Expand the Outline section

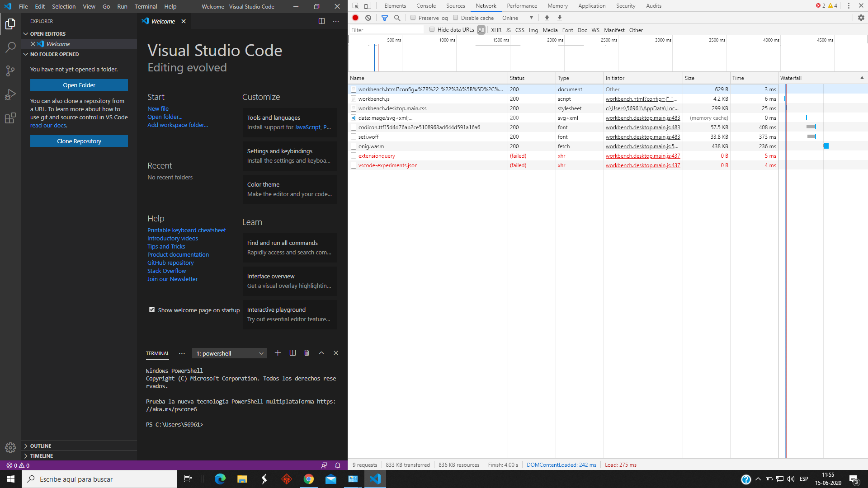click(41, 446)
